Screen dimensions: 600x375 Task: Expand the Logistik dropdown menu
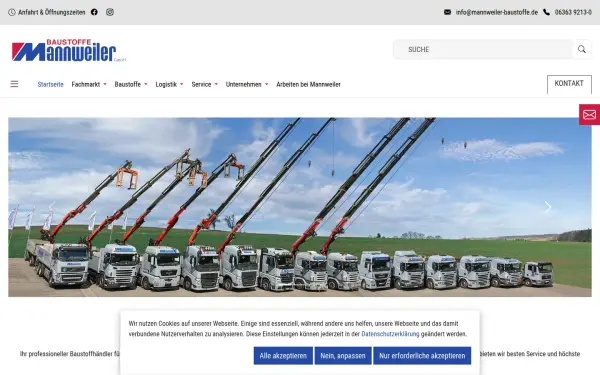point(170,84)
